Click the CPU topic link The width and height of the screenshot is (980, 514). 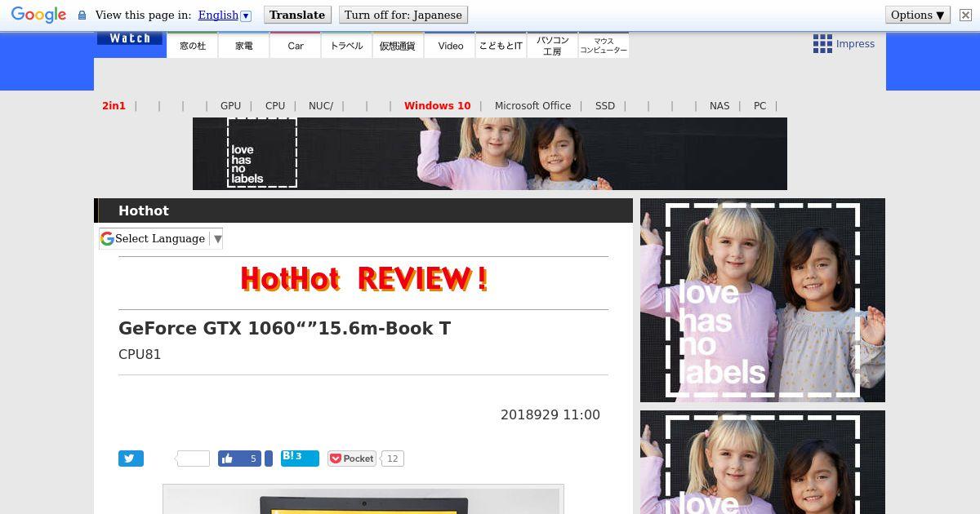point(275,105)
